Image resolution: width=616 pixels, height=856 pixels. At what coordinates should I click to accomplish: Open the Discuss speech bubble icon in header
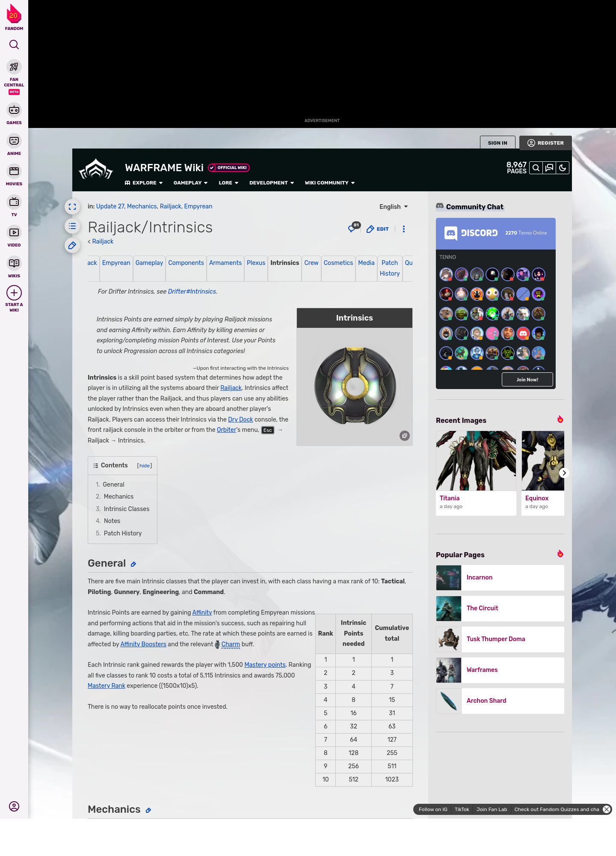549,168
